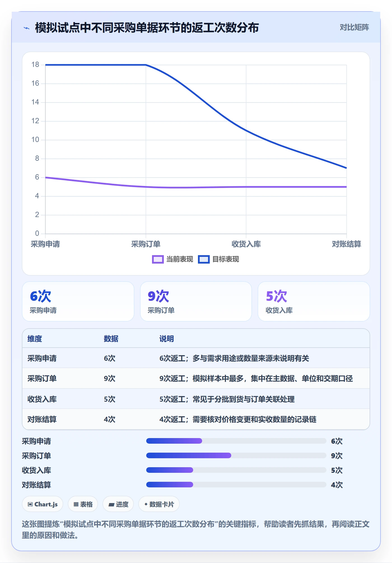This screenshot has height=563, width=392.
Task: Click the purple 当前表现 legend color box
Action: coord(158,259)
